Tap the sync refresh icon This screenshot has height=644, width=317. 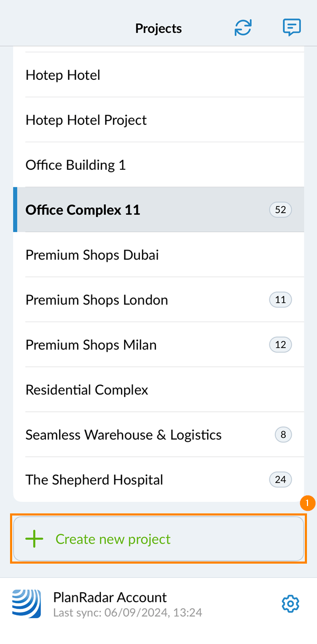pos(243,28)
